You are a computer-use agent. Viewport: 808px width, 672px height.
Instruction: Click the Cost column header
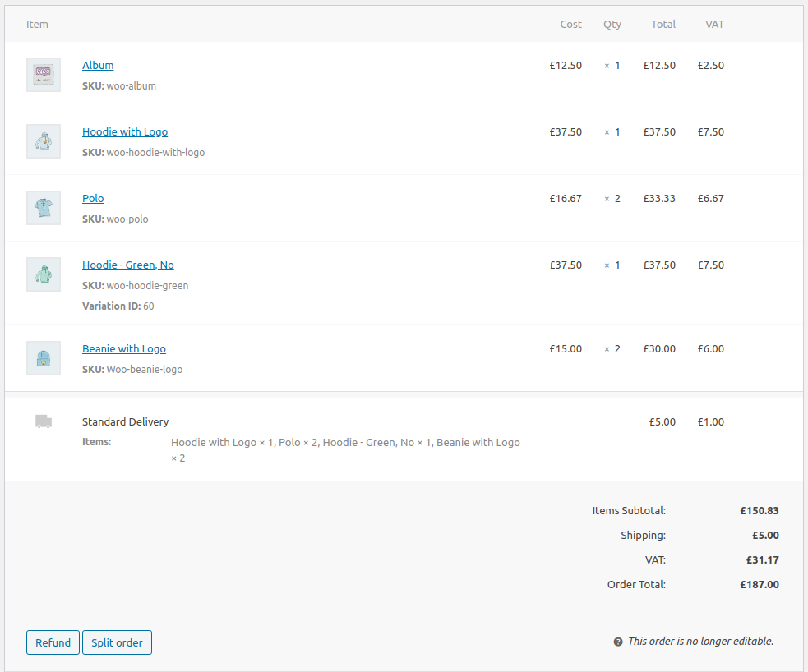point(570,24)
